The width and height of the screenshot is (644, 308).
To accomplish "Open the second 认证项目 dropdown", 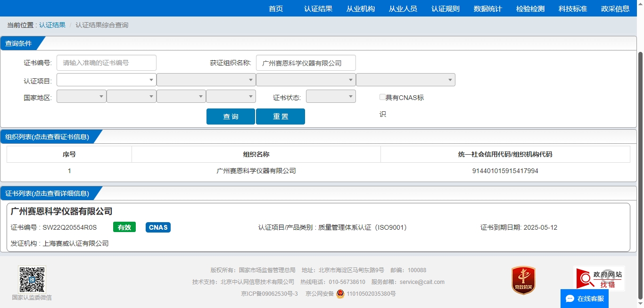I will point(206,80).
